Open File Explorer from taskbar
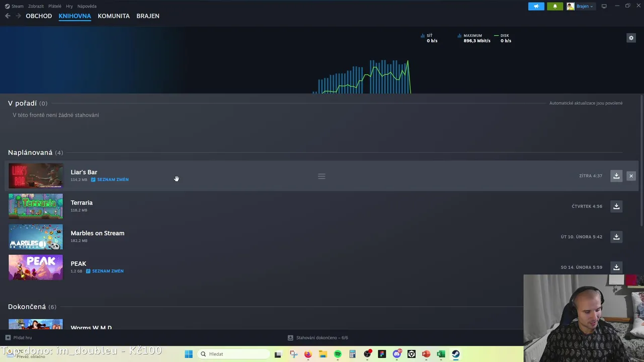The height and width of the screenshot is (362, 644). tap(323, 354)
